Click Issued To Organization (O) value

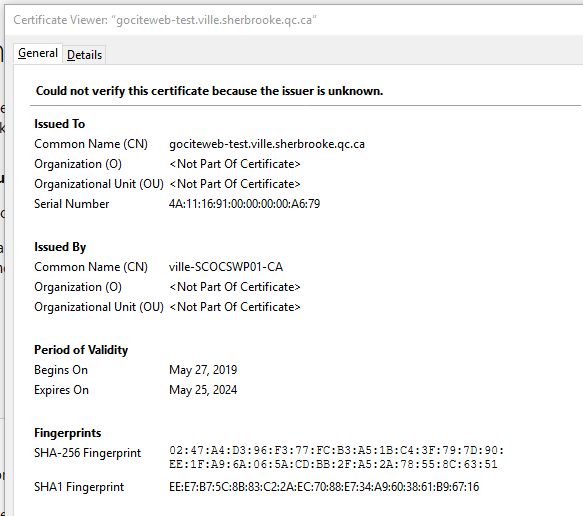pyautogui.click(x=235, y=164)
